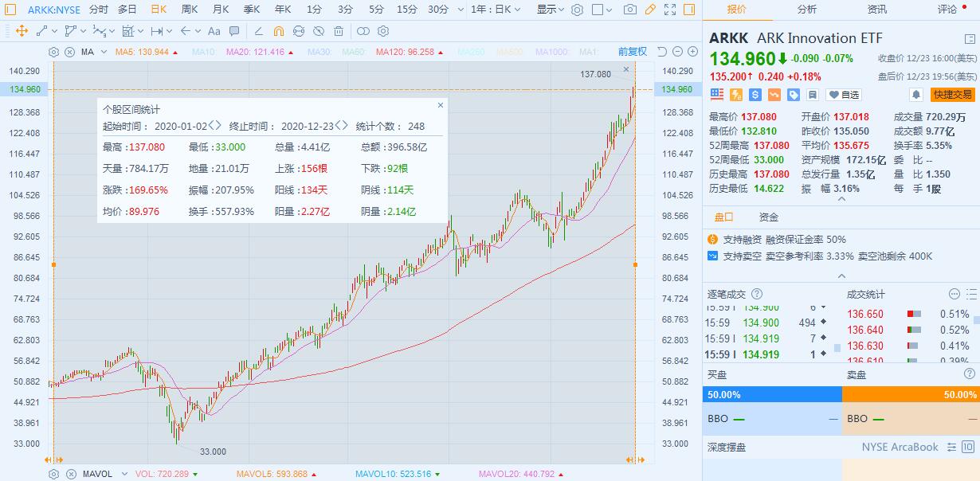Activate the eraser pencil drawing tool

(x=258, y=31)
